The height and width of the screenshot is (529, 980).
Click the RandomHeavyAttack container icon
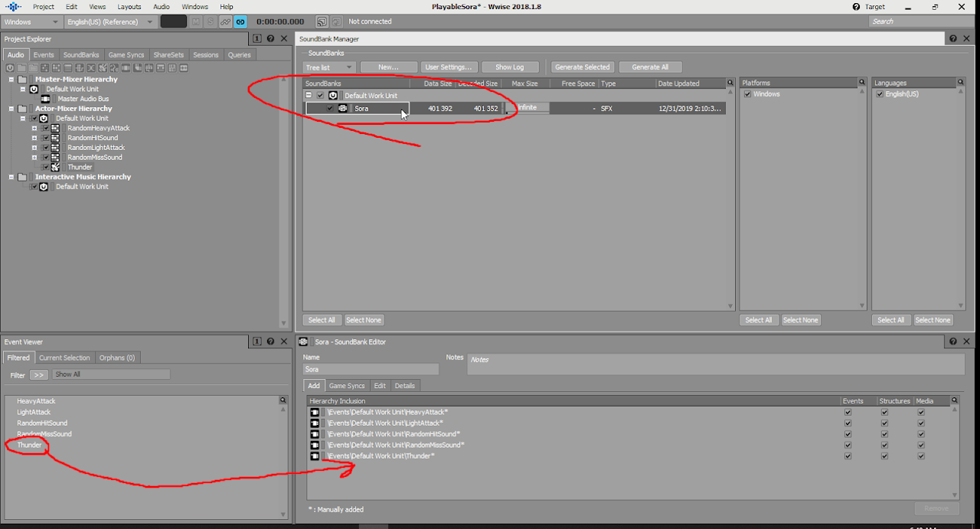[x=55, y=128]
